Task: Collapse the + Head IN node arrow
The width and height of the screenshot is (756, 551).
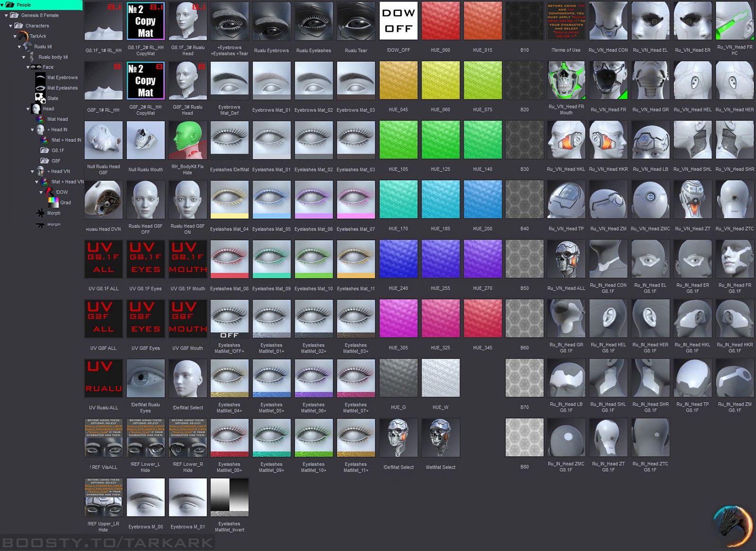Action: (32, 129)
